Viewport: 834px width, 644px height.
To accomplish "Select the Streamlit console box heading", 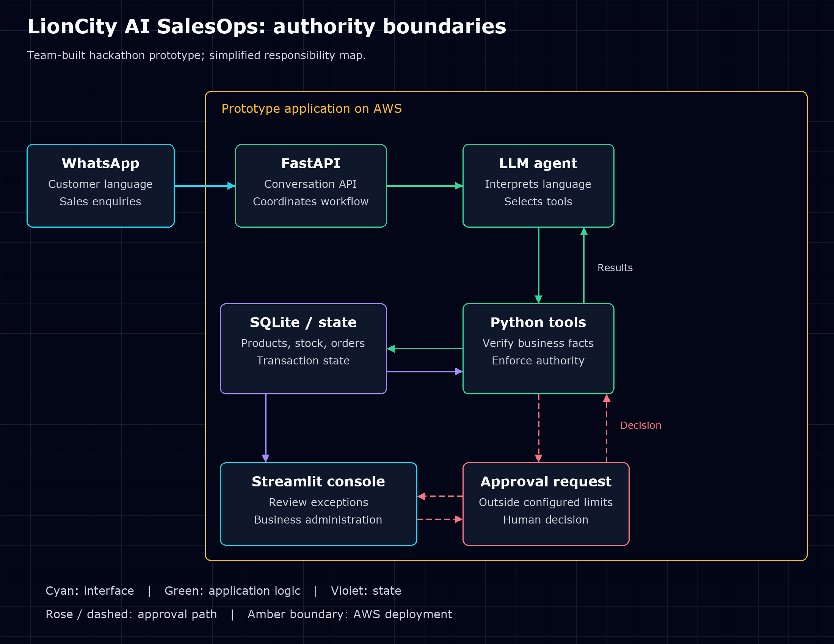I will click(318, 481).
